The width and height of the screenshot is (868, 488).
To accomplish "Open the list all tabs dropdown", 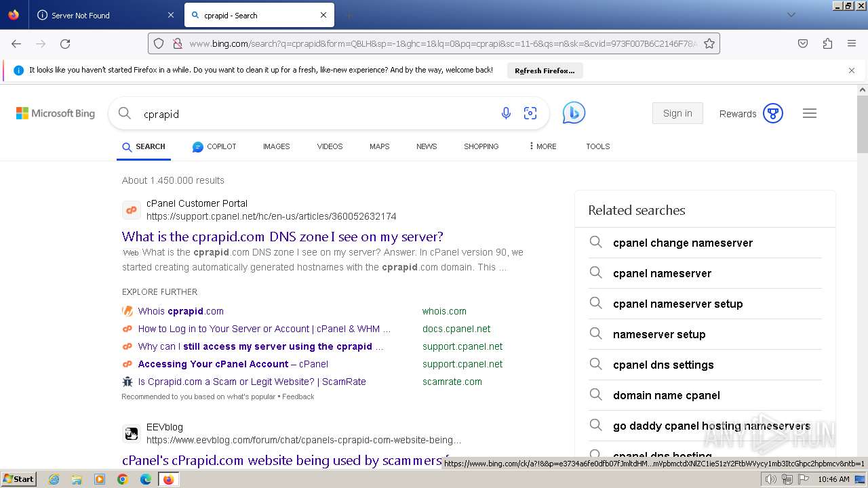I will 791,15.
